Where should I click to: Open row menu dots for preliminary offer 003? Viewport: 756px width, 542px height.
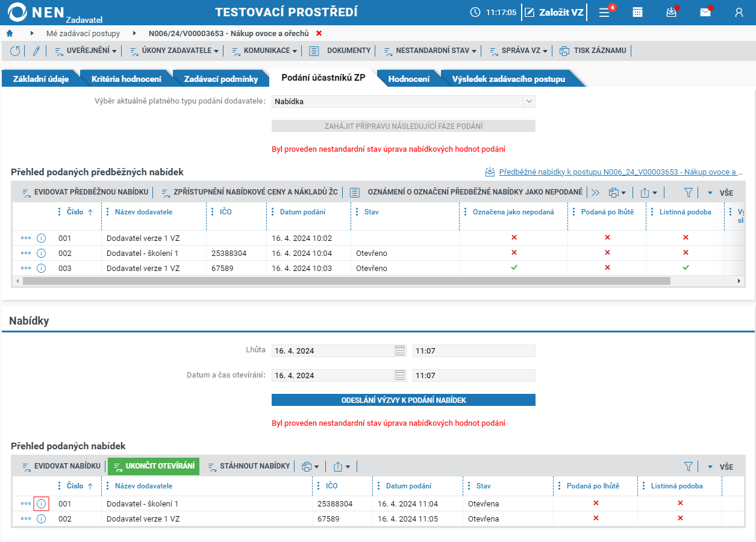(25, 268)
